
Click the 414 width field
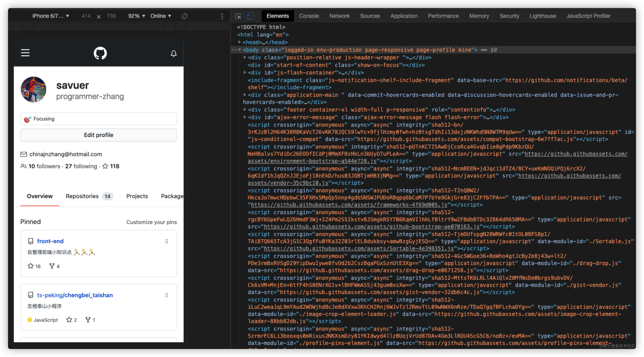point(86,16)
